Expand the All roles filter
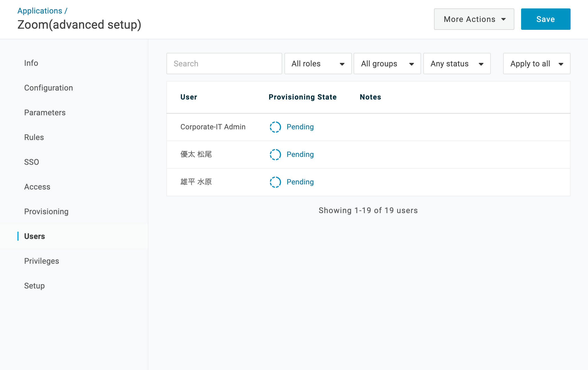 318,64
